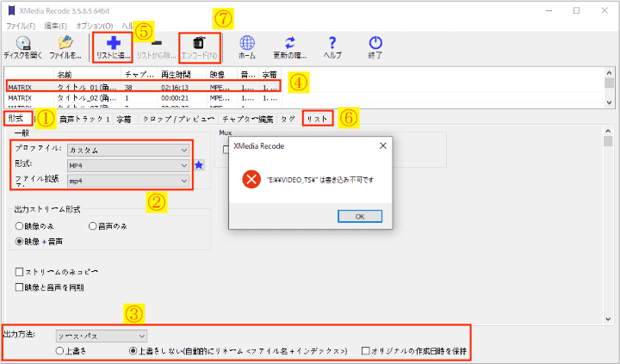Open the オプション(O) menu
620x364 pixels.
click(x=94, y=26)
